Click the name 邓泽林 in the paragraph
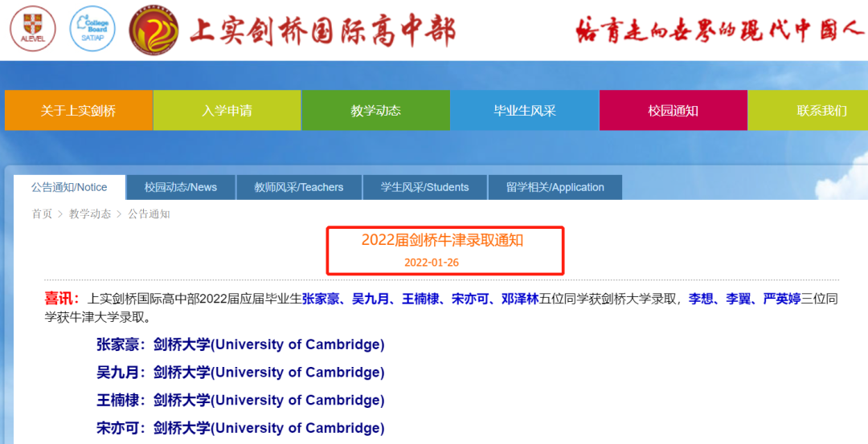The image size is (868, 444). tap(520, 299)
